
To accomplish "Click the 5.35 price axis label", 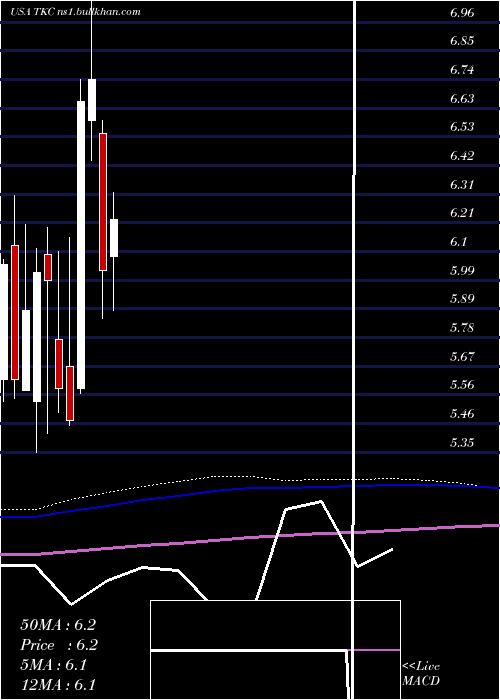I will point(462,442).
